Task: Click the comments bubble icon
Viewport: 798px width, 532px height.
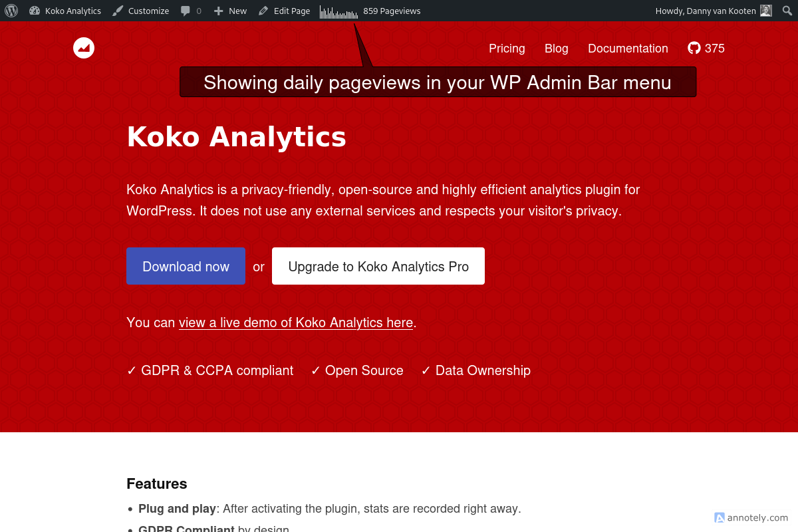Action: pyautogui.click(x=185, y=11)
